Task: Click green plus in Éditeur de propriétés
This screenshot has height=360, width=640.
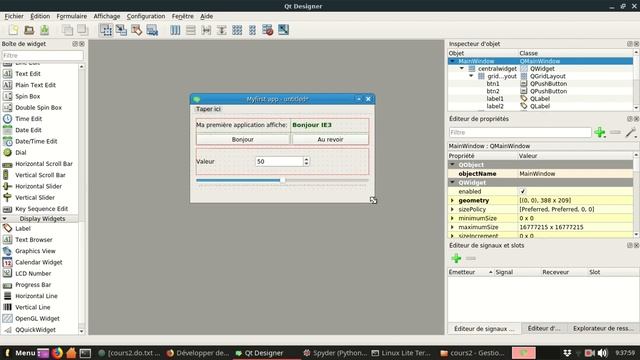Action: coord(600,132)
